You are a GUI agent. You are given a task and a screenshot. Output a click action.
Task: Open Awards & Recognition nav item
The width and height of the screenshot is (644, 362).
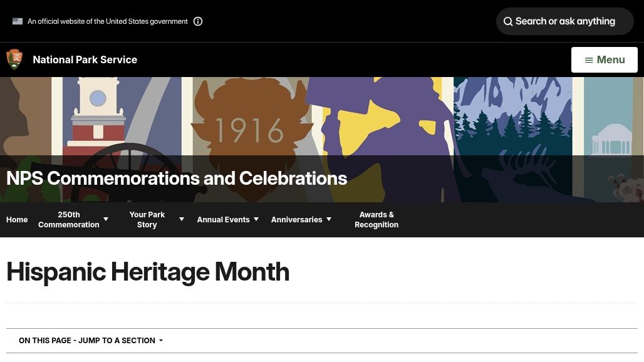click(377, 220)
